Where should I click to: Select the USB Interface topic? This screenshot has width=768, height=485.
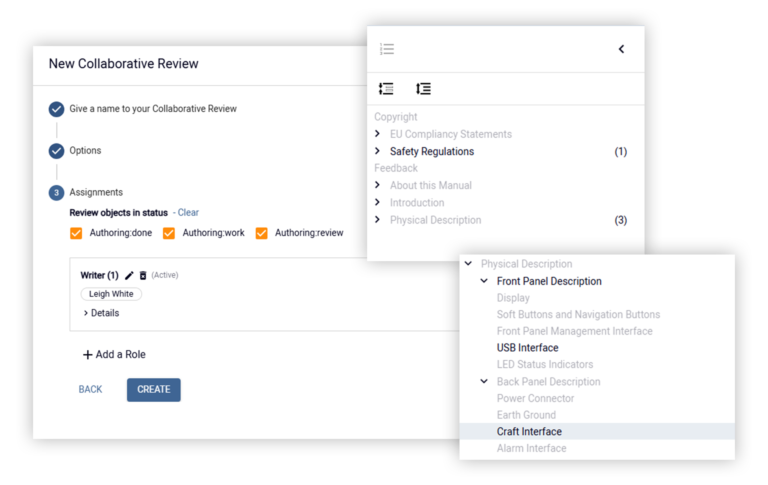click(x=528, y=348)
